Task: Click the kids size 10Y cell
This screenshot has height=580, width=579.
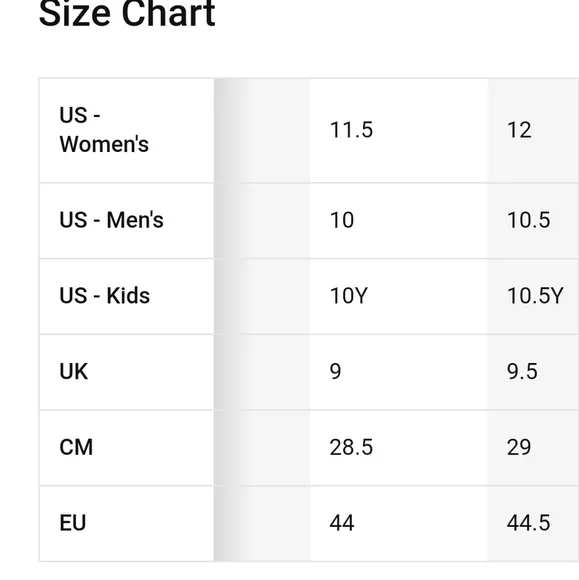Action: 399,296
